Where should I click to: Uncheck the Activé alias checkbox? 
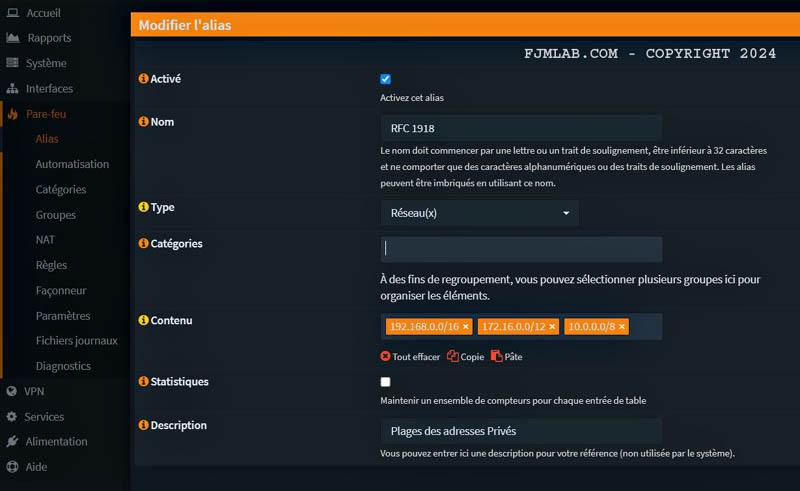(386, 79)
